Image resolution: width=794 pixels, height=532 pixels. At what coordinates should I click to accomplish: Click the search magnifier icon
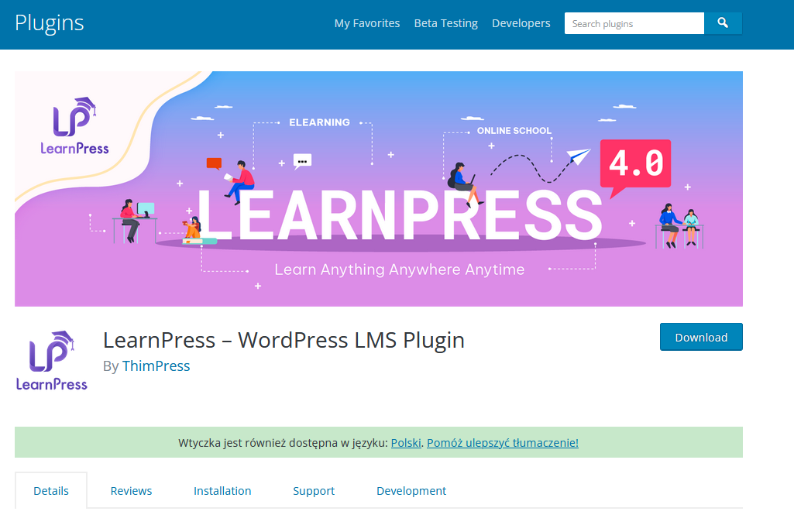723,23
